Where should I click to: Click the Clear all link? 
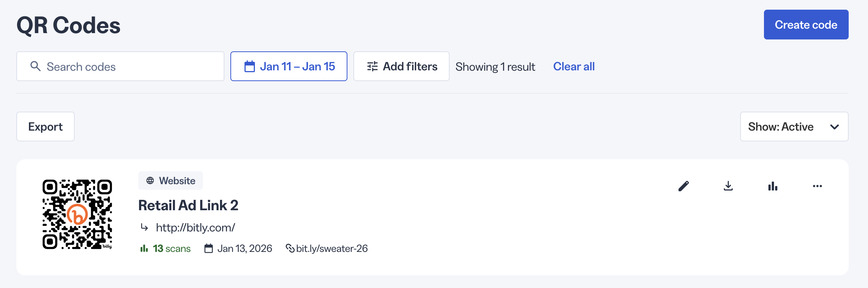tap(574, 66)
